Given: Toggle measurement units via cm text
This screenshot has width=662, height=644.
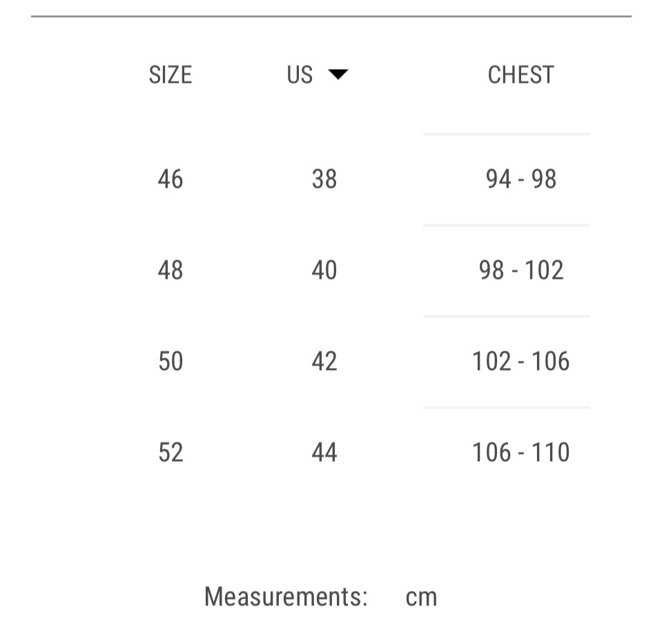Looking at the screenshot, I should [422, 596].
